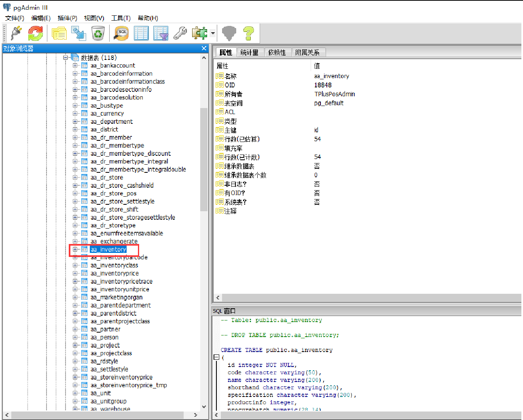Open the maintenance wrench icon
The height and width of the screenshot is (420, 523).
pyautogui.click(x=180, y=33)
